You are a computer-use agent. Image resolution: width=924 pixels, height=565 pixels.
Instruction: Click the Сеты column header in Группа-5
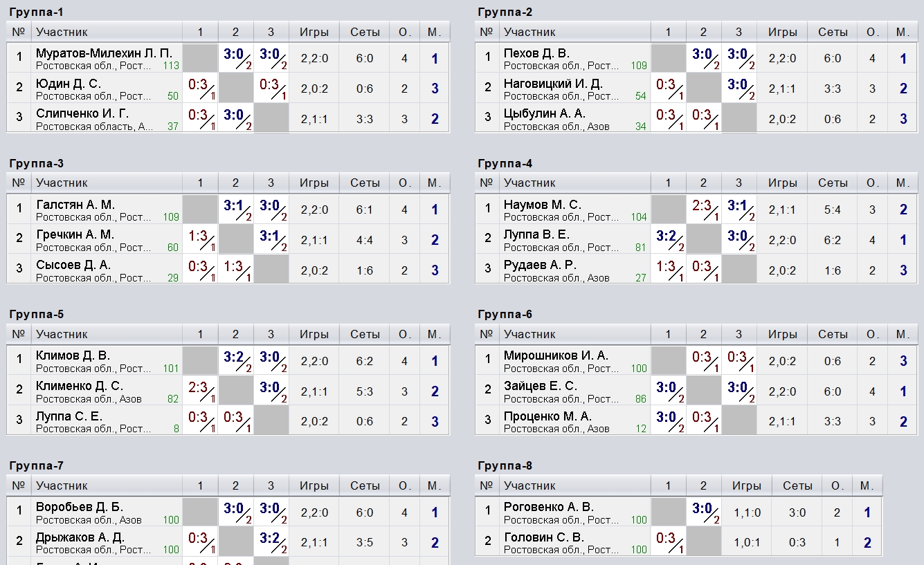click(365, 334)
